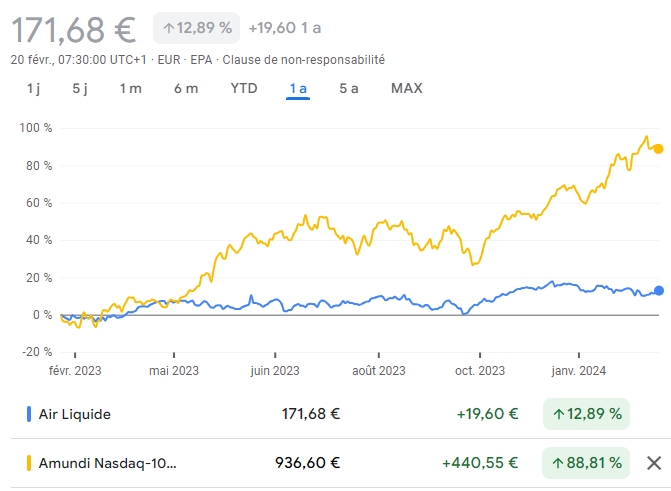Click the Air Liquide row name
This screenshot has height=491, width=671.
pos(75,414)
